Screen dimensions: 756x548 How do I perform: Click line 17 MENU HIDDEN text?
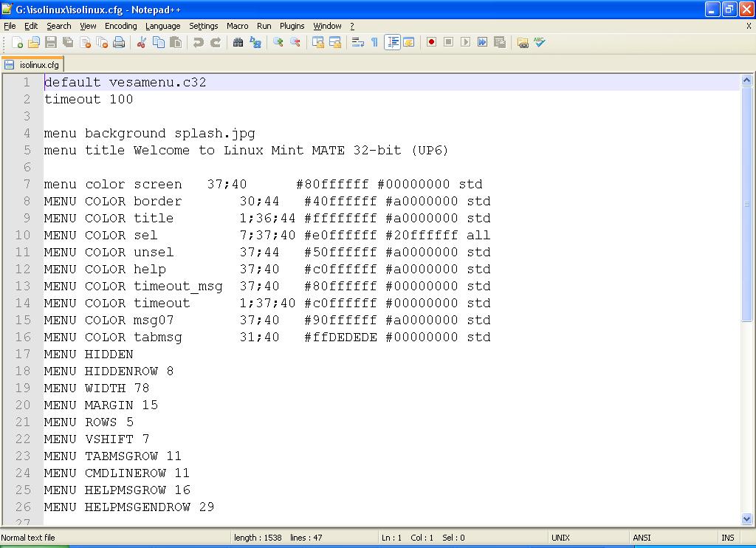pyautogui.click(x=89, y=355)
